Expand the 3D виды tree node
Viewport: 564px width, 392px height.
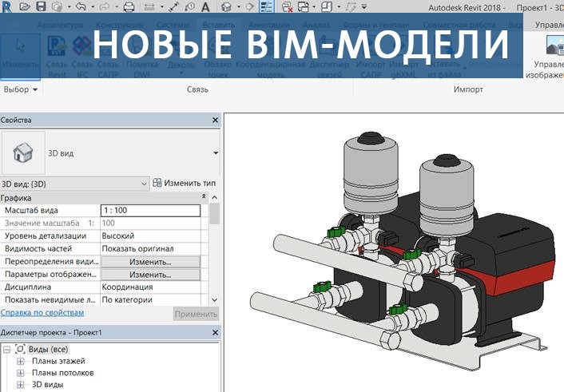click(x=21, y=385)
